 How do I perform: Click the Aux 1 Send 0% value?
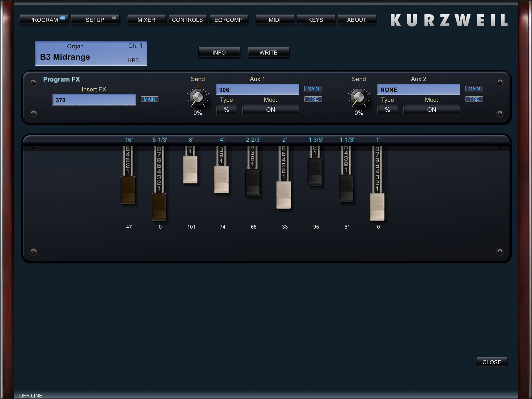tap(198, 113)
